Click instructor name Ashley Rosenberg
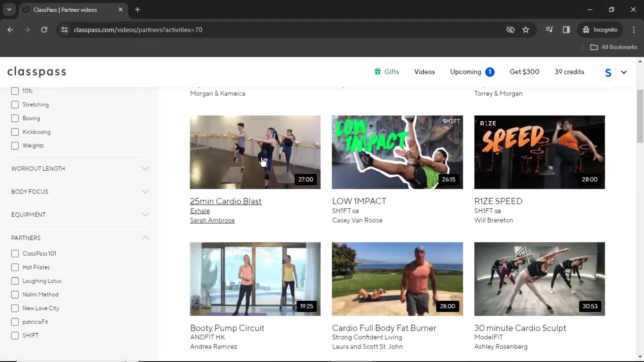 [x=501, y=347]
